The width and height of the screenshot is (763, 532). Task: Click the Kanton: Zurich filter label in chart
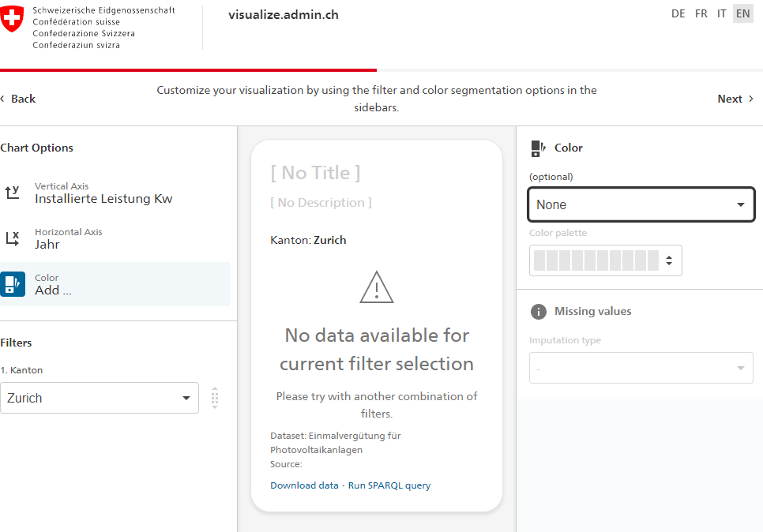tap(308, 240)
